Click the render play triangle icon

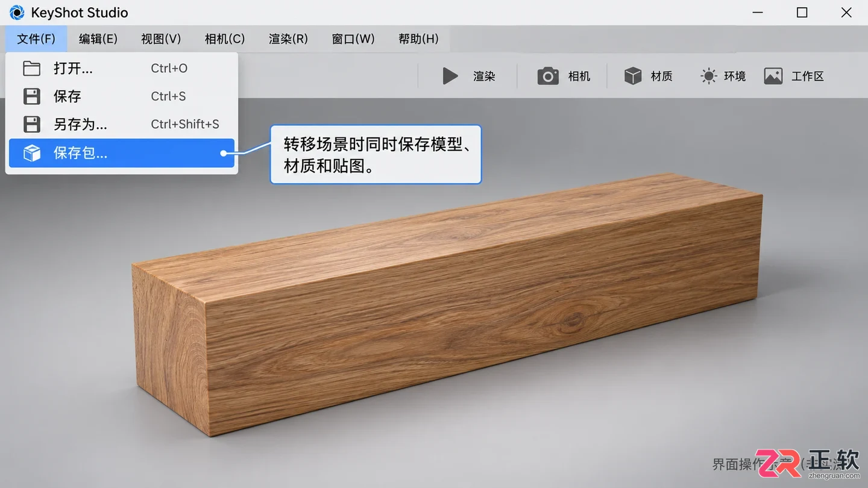(x=450, y=76)
